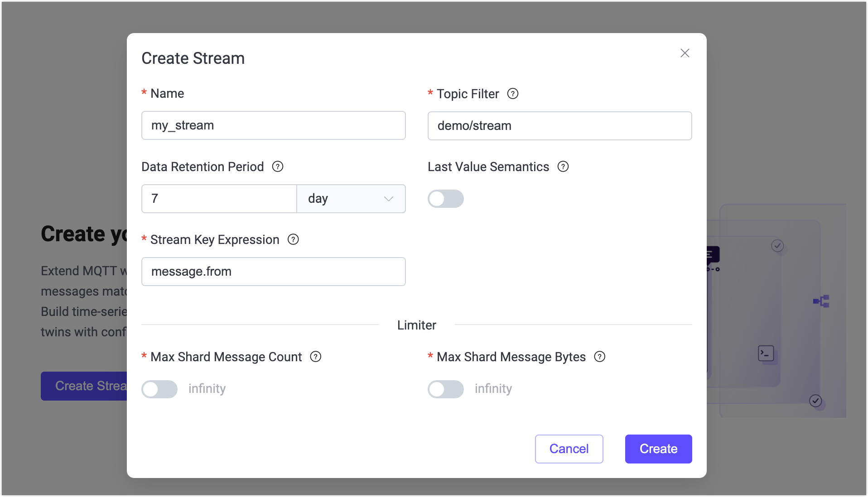The image size is (868, 497).
Task: View Max Shard Message Bytes help info
Action: click(599, 357)
